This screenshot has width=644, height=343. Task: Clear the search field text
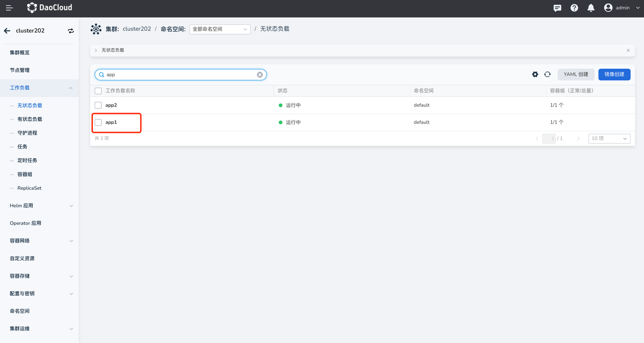coord(260,75)
